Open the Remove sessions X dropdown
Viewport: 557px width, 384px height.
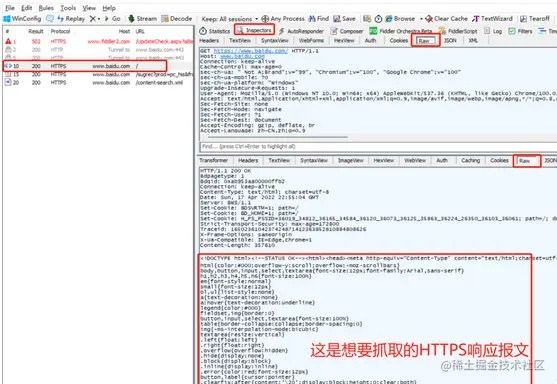(94, 18)
